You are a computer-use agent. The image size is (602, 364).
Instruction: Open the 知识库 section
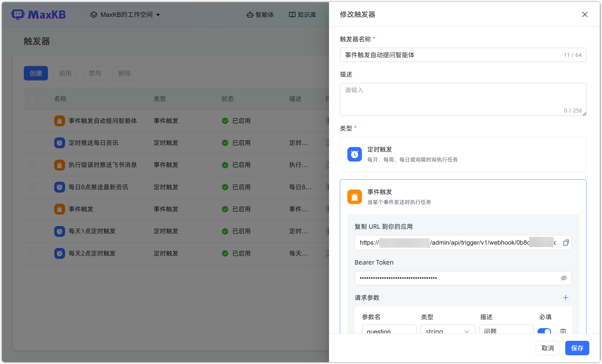pos(302,14)
